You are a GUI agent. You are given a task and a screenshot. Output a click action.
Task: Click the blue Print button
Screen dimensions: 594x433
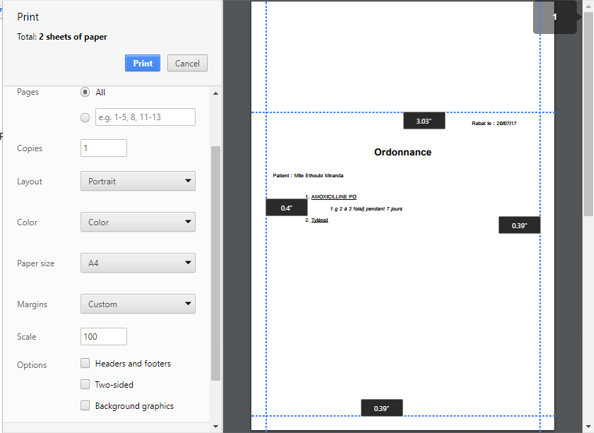pos(142,63)
